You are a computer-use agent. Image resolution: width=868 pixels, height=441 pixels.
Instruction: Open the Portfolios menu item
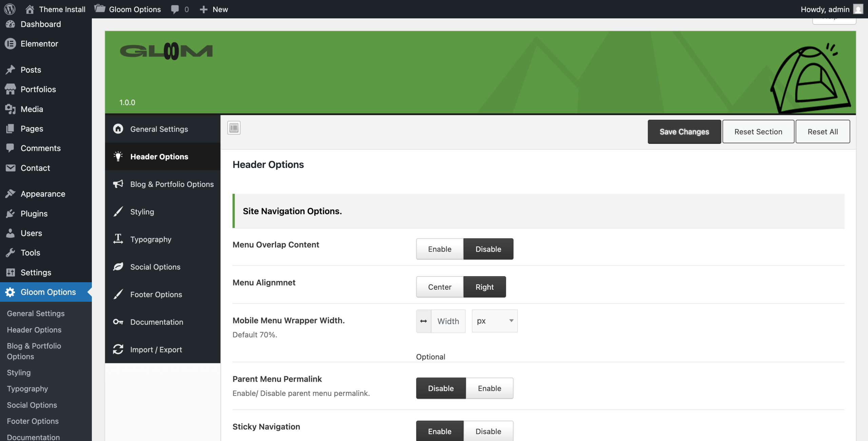tap(46, 89)
